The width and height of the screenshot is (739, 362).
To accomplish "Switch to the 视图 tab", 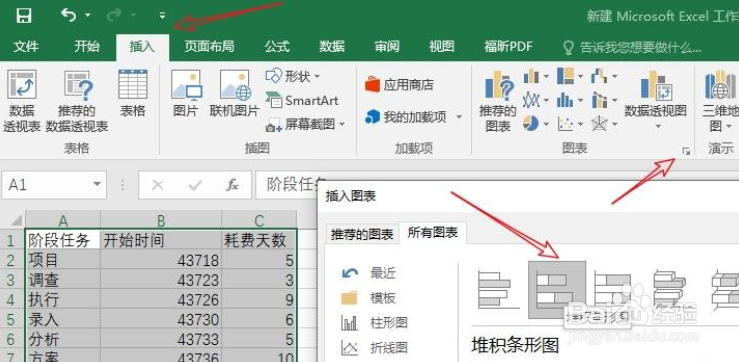I will (442, 46).
